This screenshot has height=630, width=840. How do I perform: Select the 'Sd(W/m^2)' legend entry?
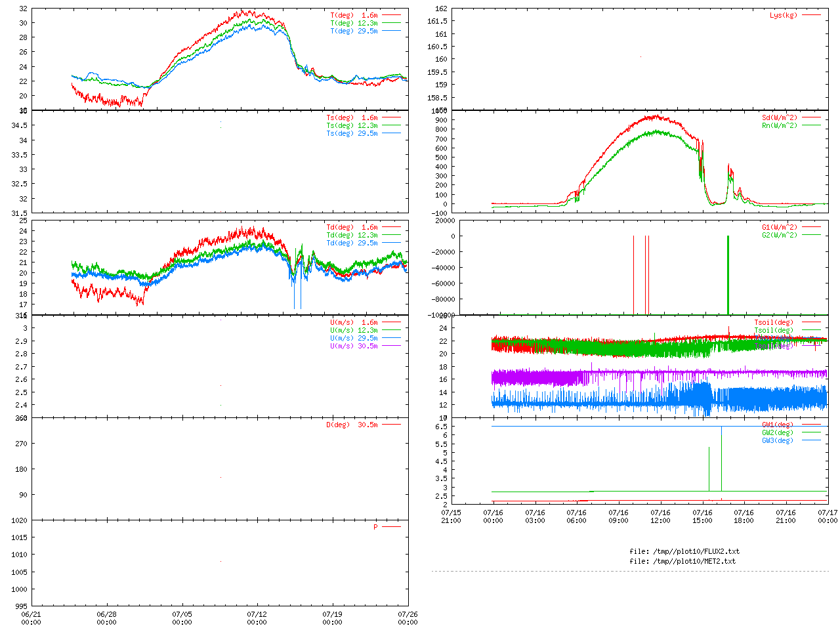click(x=780, y=118)
